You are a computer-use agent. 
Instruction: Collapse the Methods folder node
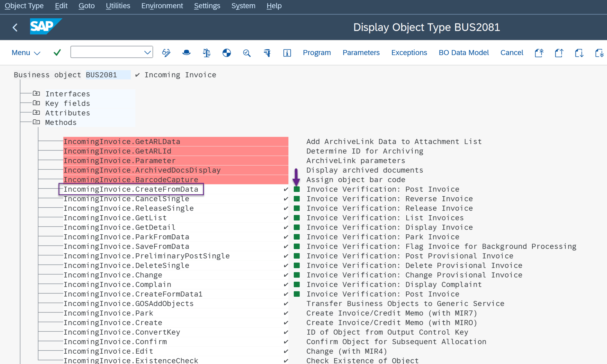tap(36, 122)
